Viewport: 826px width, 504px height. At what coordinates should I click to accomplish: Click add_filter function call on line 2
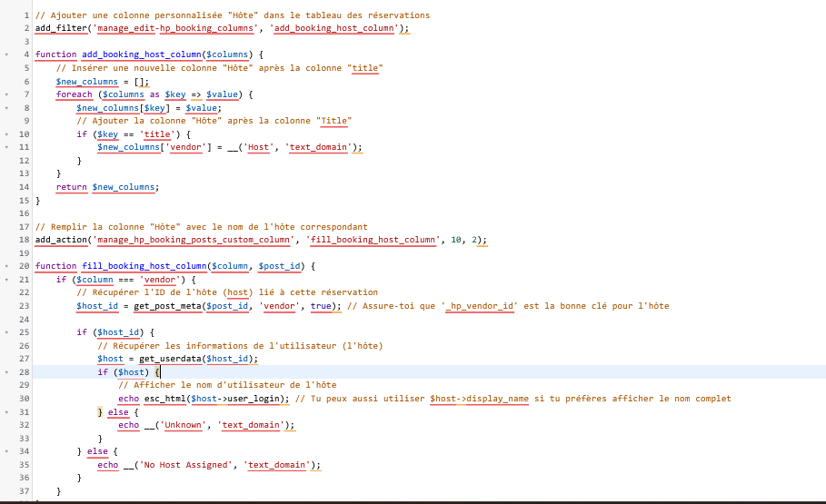coord(61,28)
